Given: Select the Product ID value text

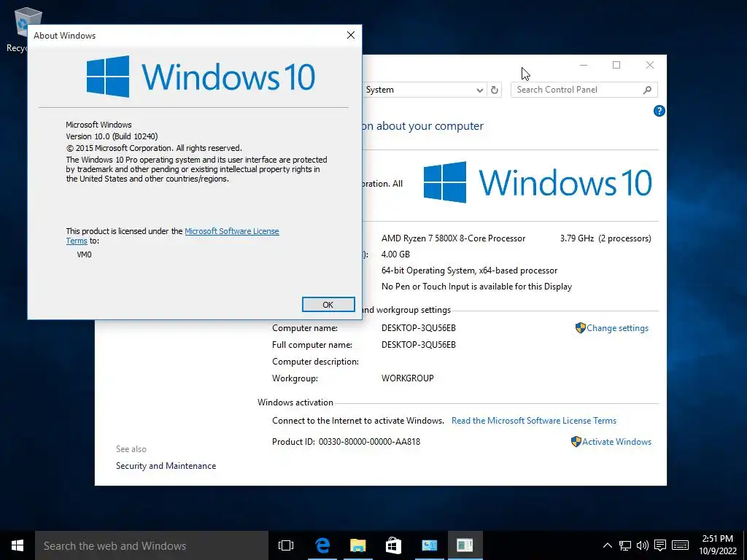Looking at the screenshot, I should 369,441.
